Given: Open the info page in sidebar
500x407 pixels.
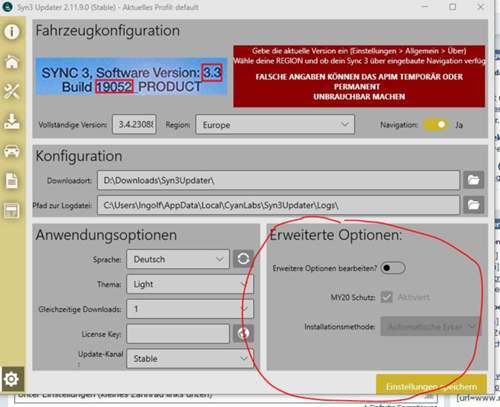Looking at the screenshot, I should (x=12, y=32).
